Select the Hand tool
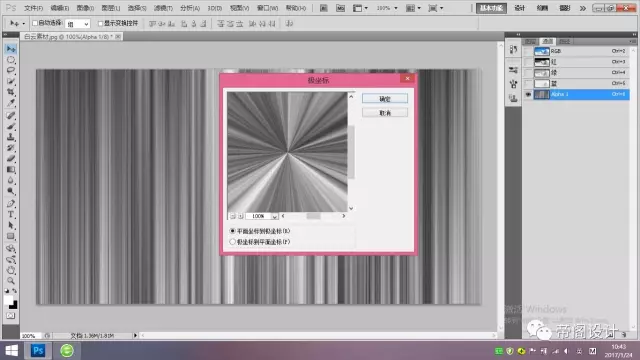 pyautogui.click(x=11, y=270)
